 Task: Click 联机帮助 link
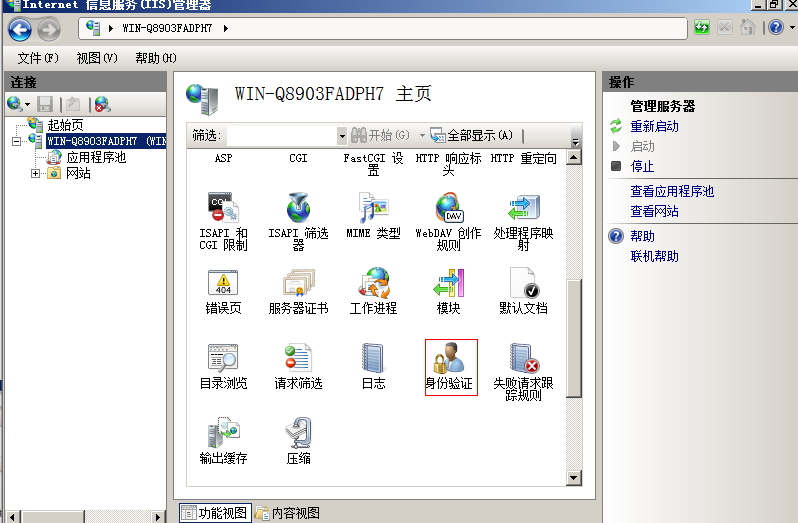click(654, 256)
